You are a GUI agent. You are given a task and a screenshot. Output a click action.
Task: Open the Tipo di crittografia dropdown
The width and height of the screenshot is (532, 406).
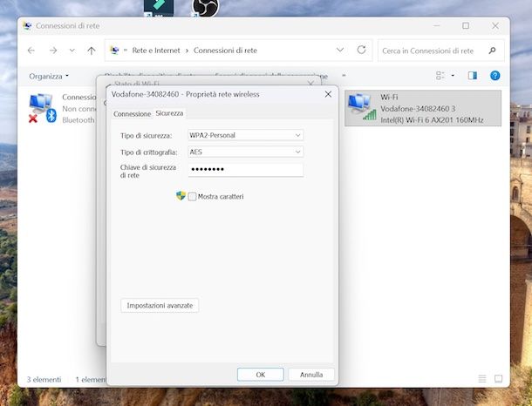click(x=246, y=152)
